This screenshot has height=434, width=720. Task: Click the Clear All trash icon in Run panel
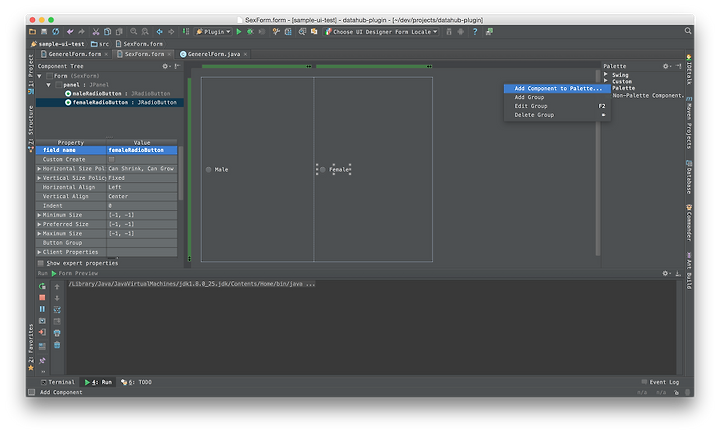(x=57, y=344)
